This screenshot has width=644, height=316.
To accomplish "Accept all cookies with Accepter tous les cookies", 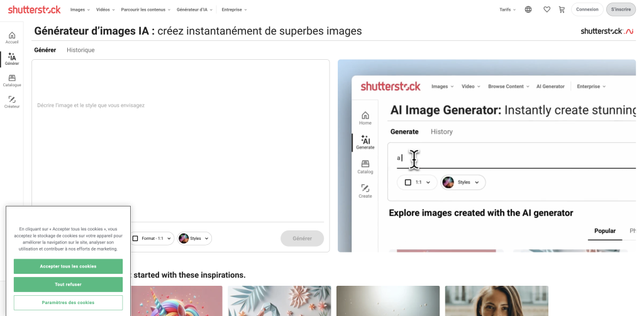I will tap(68, 266).
